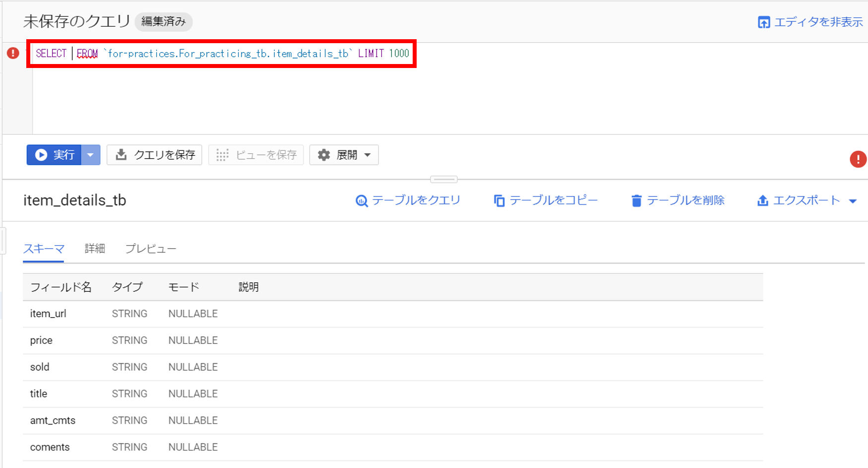Copy the table using the テーブルをコピー icon
Screen dimensions: 868x468
(499, 201)
